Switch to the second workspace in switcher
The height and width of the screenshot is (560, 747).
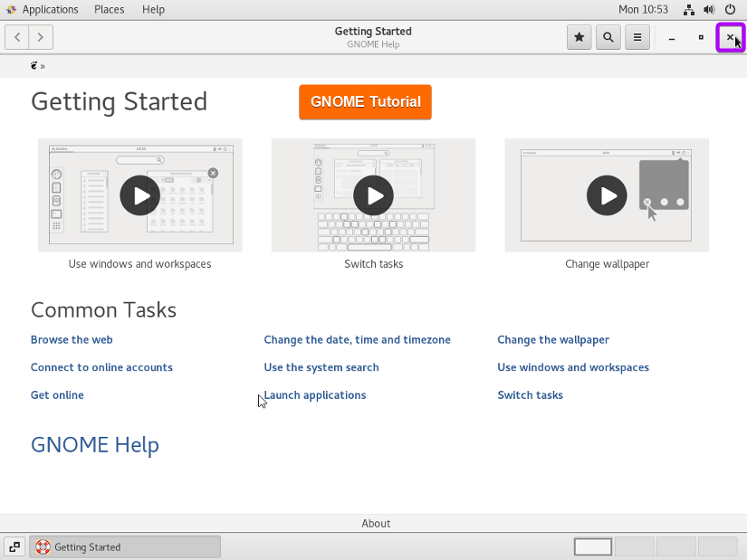point(635,546)
